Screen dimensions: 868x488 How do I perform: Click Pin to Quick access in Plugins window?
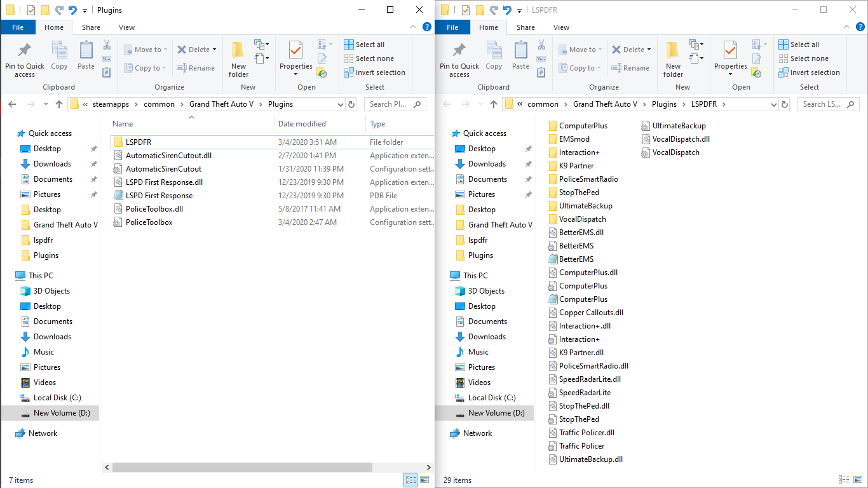tap(25, 60)
